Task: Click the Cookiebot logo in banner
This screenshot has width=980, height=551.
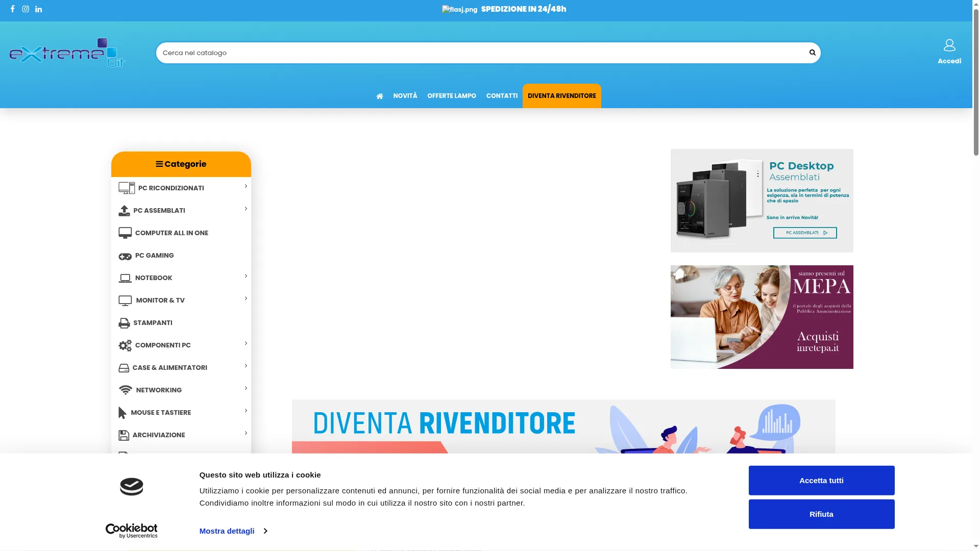Action: pyautogui.click(x=131, y=531)
